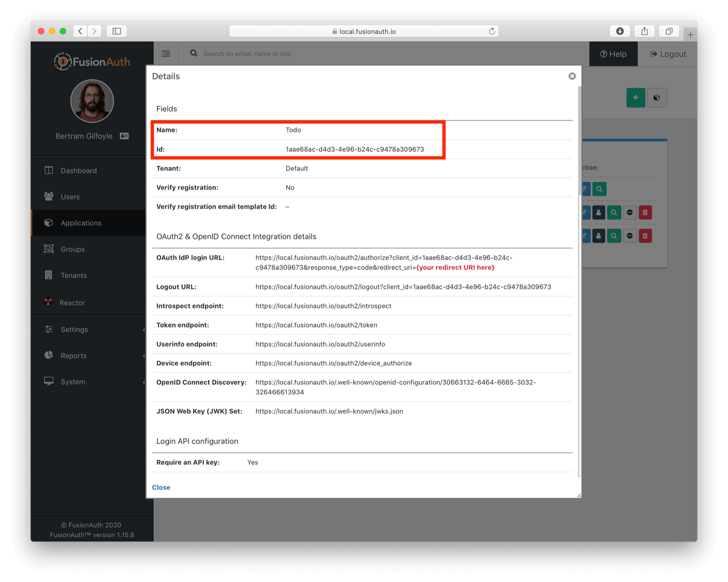Open Bertram Gilfoyle's profile avatar
728x582 pixels.
tap(92, 101)
